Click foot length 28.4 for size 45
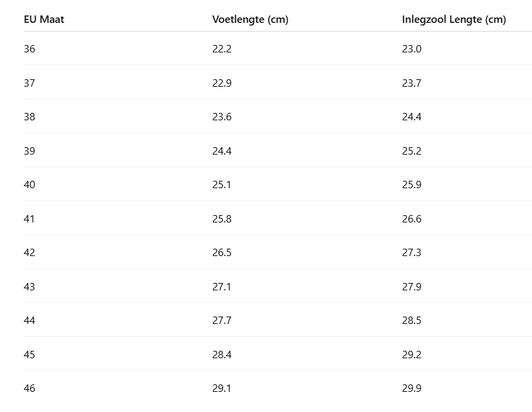 coord(222,355)
